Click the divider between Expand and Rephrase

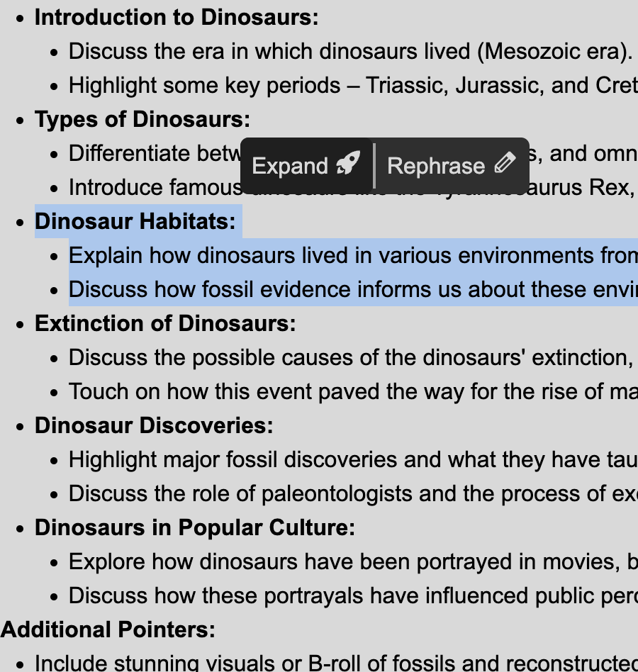[x=375, y=164]
